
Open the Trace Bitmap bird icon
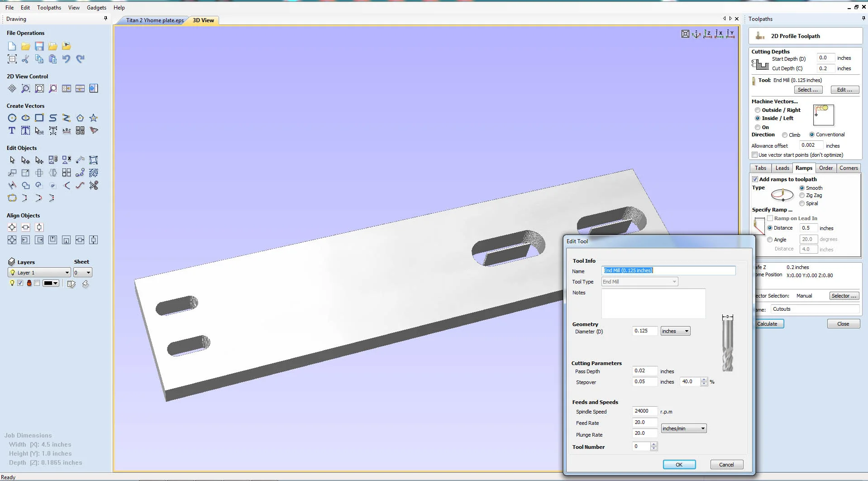94,130
